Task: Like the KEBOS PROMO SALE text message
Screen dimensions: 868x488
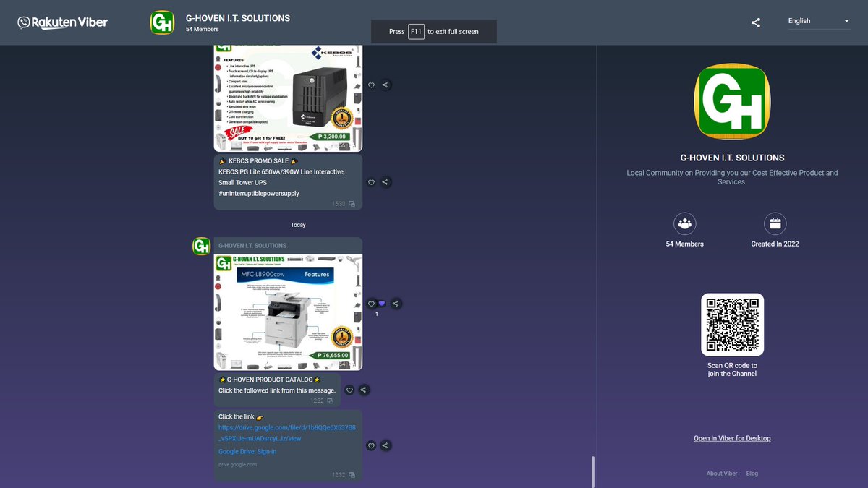Action: pos(372,182)
